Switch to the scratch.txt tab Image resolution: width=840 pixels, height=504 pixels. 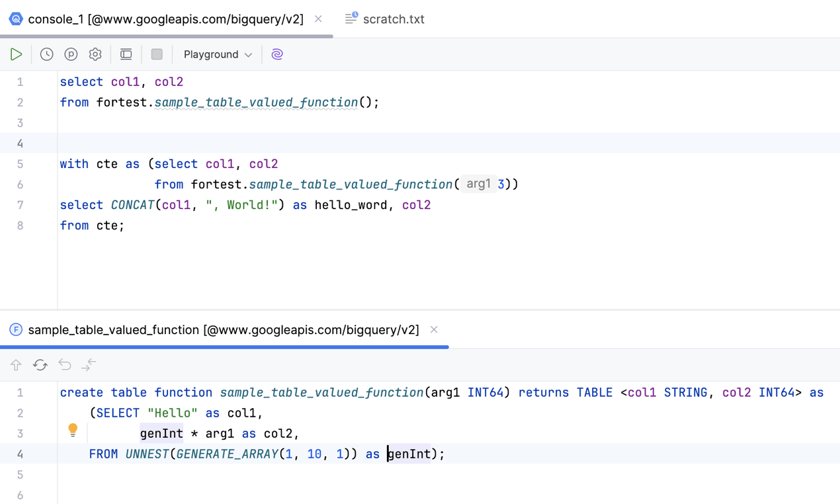pyautogui.click(x=393, y=19)
